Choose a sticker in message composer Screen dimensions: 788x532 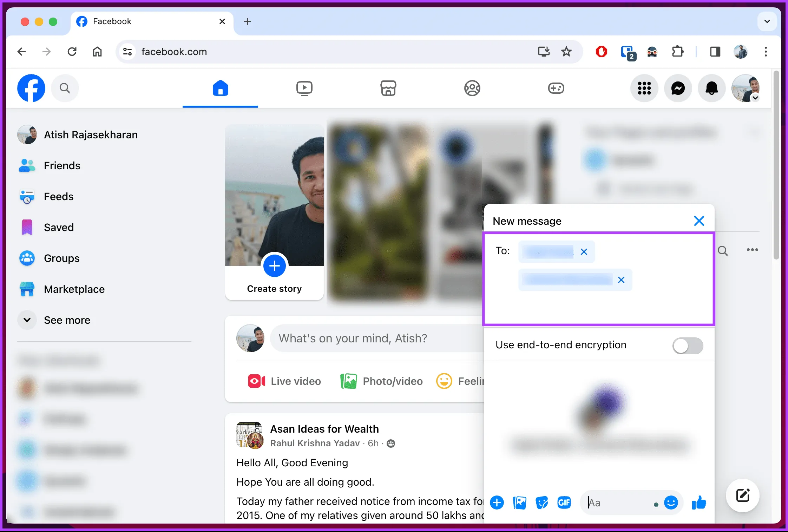point(541,503)
